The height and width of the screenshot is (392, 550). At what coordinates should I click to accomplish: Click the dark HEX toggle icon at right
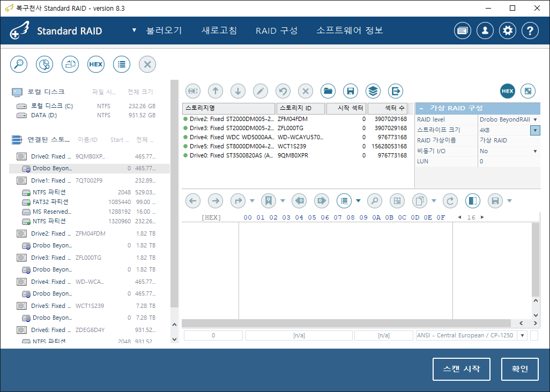click(x=508, y=91)
